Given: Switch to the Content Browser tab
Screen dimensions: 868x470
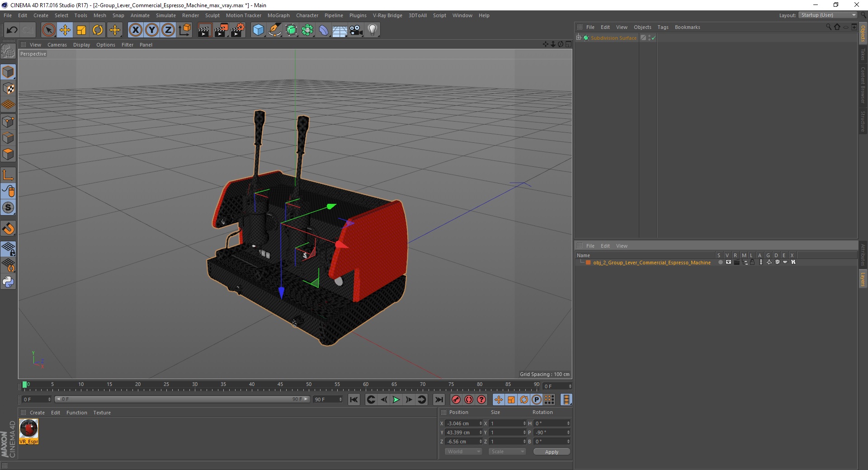Looking at the screenshot, I should coord(863,85).
